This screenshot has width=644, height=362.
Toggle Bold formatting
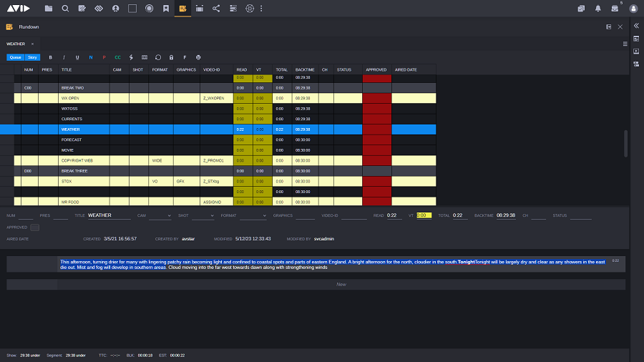(51, 57)
